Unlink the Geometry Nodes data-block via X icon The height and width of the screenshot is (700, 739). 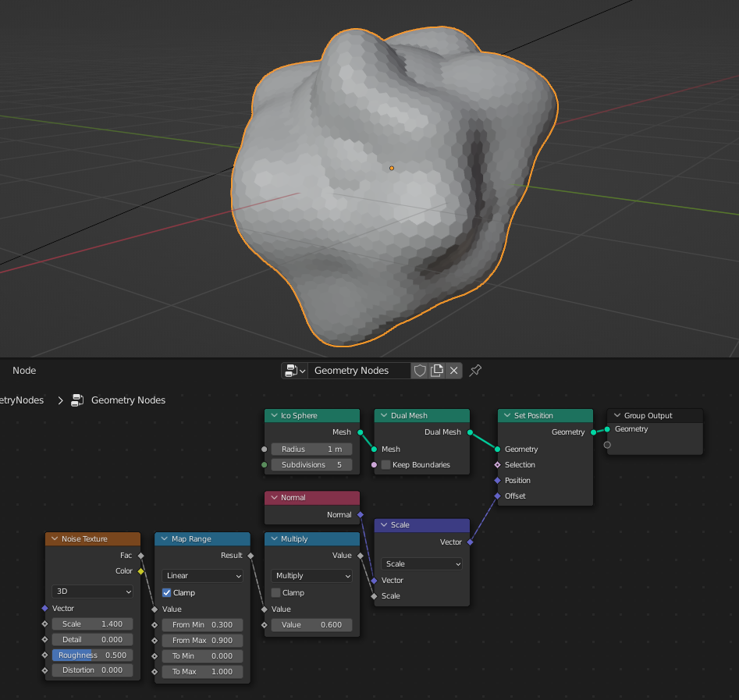[x=453, y=371]
